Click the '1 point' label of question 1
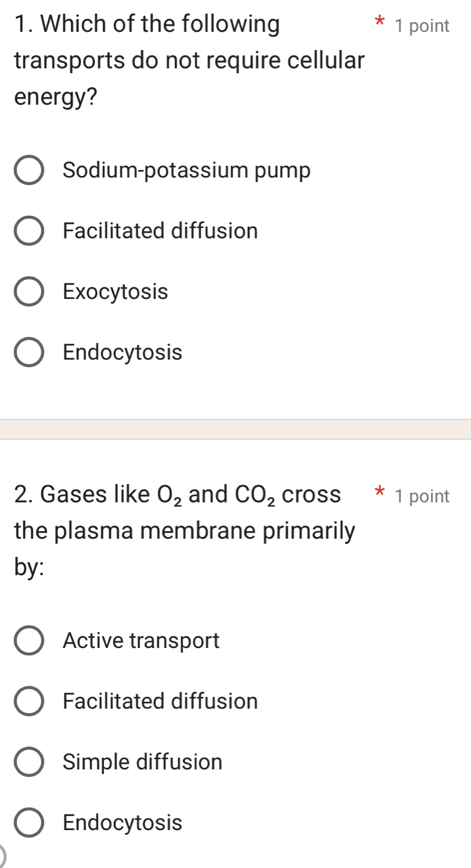 point(422,26)
